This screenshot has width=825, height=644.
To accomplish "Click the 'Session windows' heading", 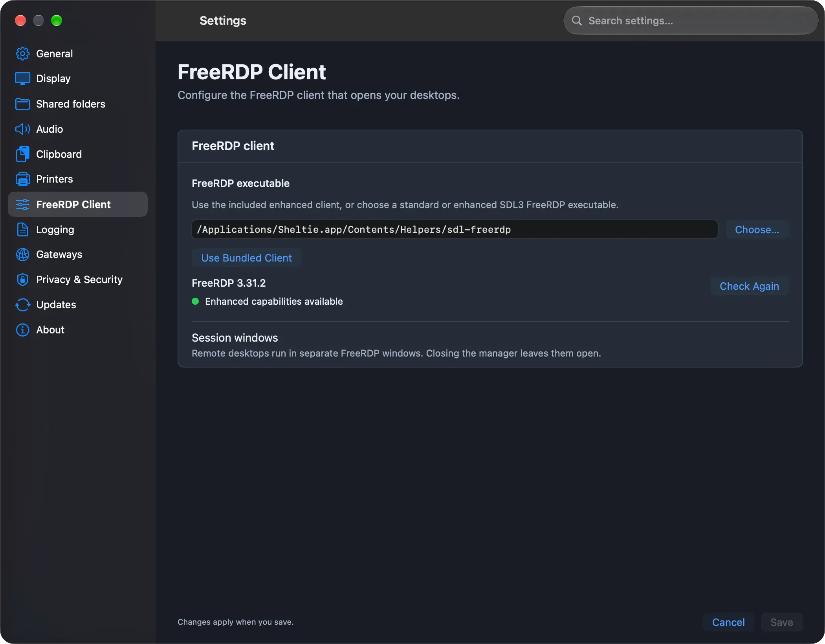I will pyautogui.click(x=235, y=338).
